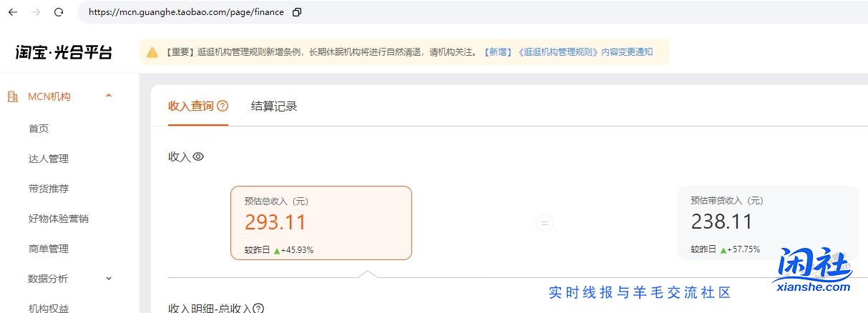
Task: Open 机构权益 in sidebar
Action: pyautogui.click(x=49, y=308)
